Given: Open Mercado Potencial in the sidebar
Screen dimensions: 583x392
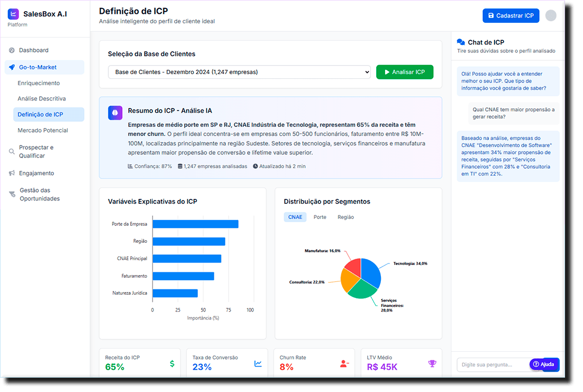Looking at the screenshot, I should pyautogui.click(x=43, y=130).
